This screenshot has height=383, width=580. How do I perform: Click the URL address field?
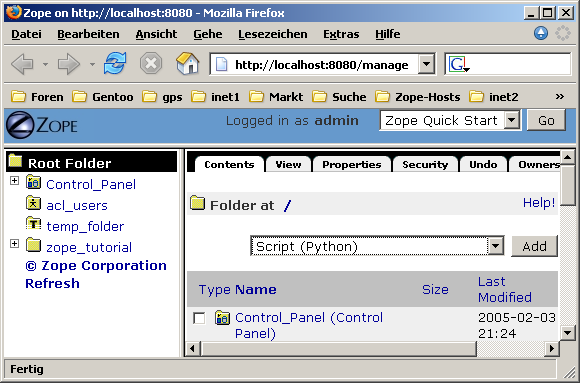(x=321, y=65)
